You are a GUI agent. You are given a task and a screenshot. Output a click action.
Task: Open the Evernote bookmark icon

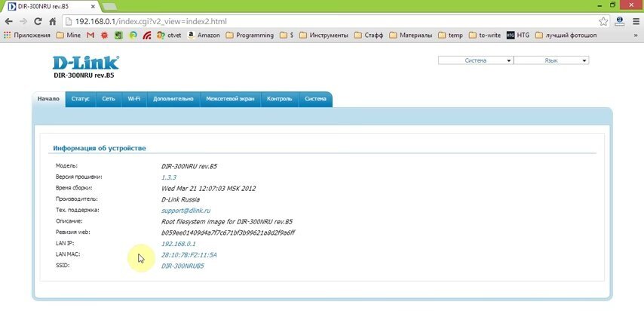pyautogui.click(x=118, y=35)
